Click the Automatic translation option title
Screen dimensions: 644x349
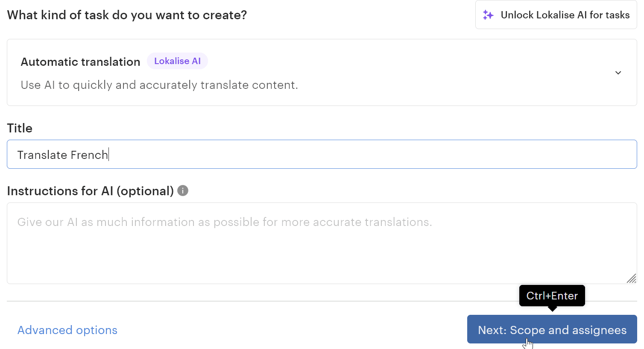coord(80,62)
